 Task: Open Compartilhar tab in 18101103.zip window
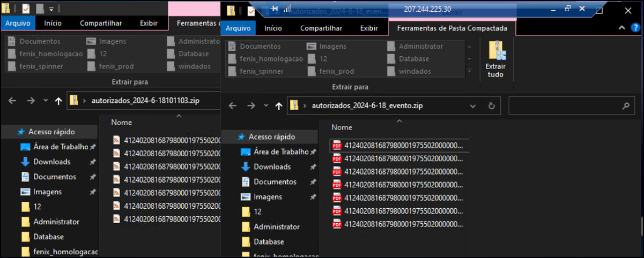click(x=101, y=23)
